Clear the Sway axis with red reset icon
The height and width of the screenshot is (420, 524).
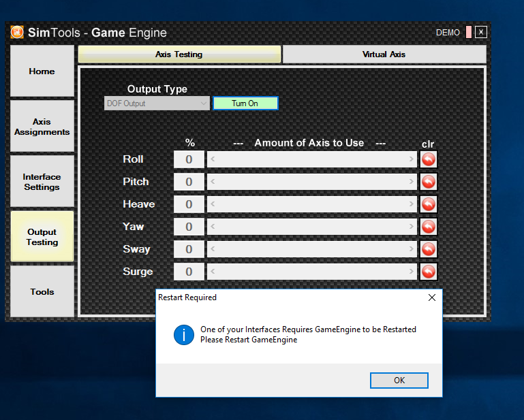point(429,249)
